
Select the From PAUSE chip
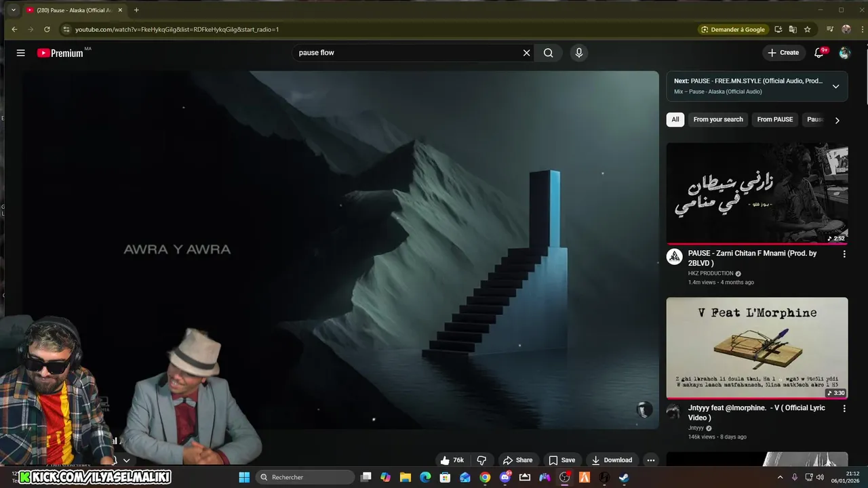[774, 119]
